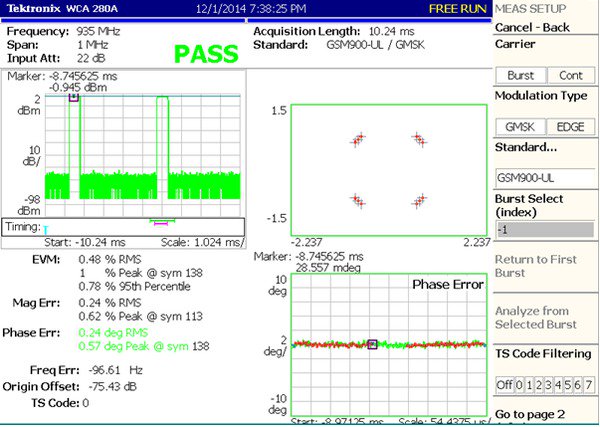The image size is (600, 427).
Task: Click the marker square on Phase Error trace
Action: pyautogui.click(x=372, y=344)
